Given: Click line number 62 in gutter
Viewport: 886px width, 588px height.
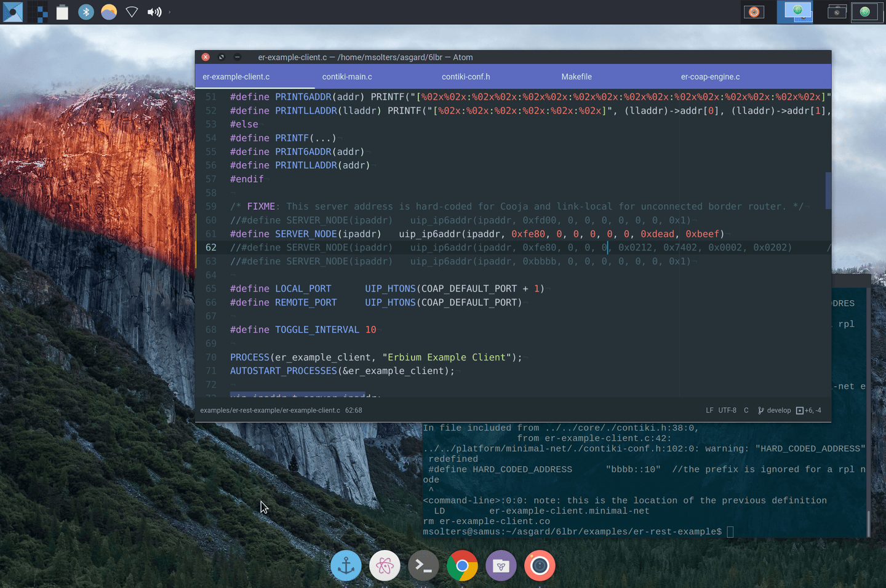Looking at the screenshot, I should pyautogui.click(x=211, y=247).
